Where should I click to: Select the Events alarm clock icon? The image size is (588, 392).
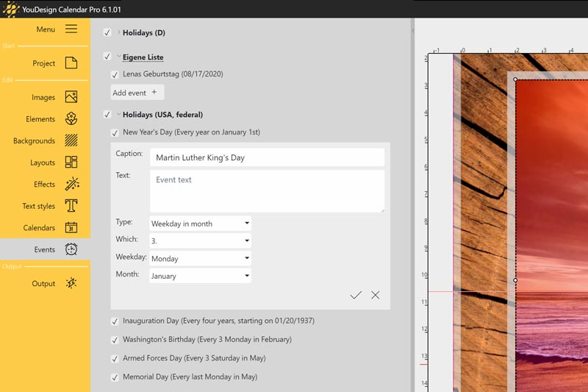click(71, 249)
